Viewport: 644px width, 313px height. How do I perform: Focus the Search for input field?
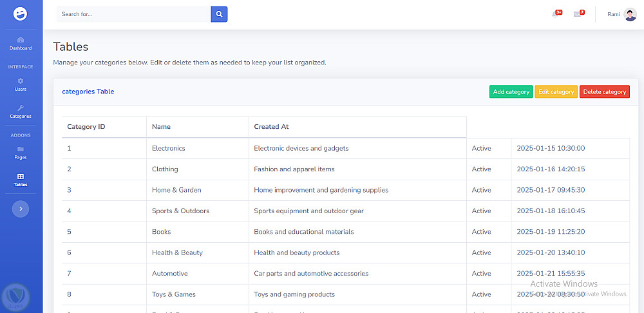[133, 14]
